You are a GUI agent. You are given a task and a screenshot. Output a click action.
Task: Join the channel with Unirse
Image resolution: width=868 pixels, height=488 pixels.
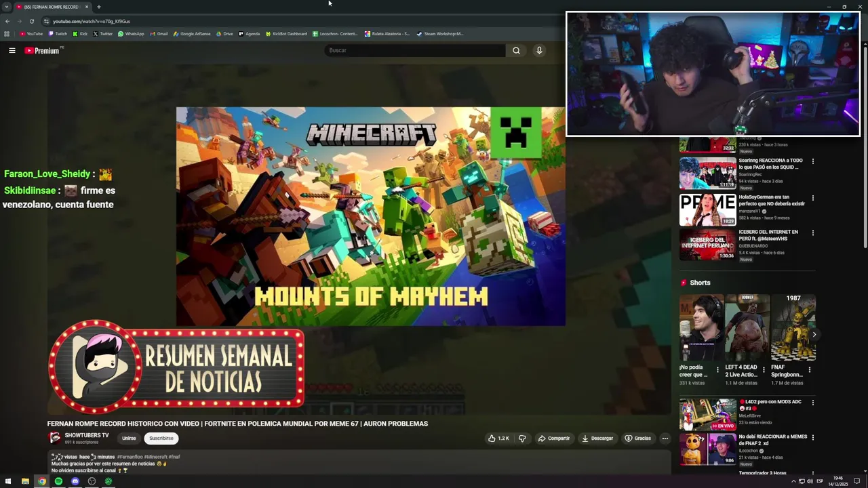(129, 439)
